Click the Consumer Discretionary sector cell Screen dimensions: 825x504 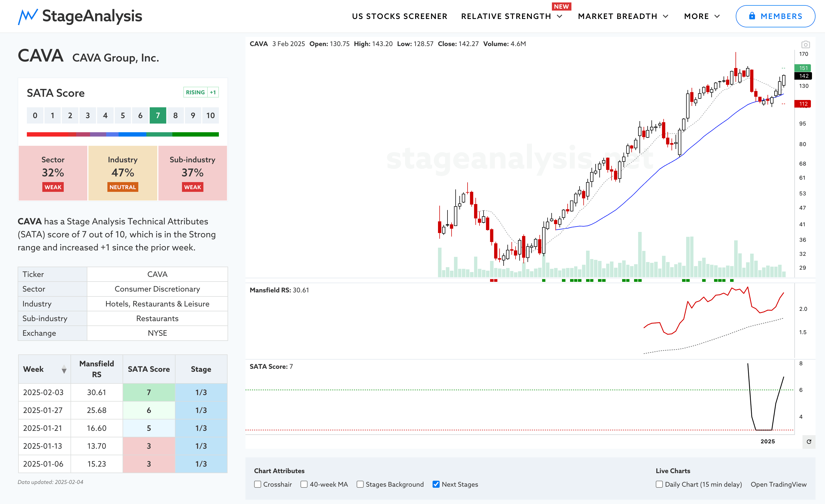[157, 289]
